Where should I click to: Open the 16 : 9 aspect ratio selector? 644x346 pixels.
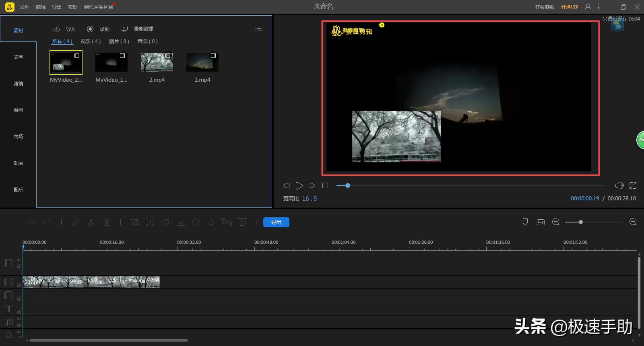tap(309, 199)
